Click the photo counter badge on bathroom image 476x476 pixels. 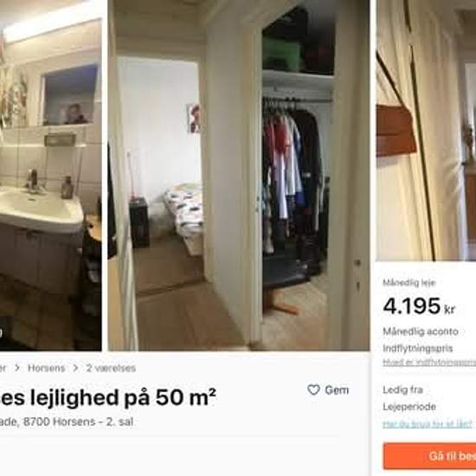click(1, 332)
